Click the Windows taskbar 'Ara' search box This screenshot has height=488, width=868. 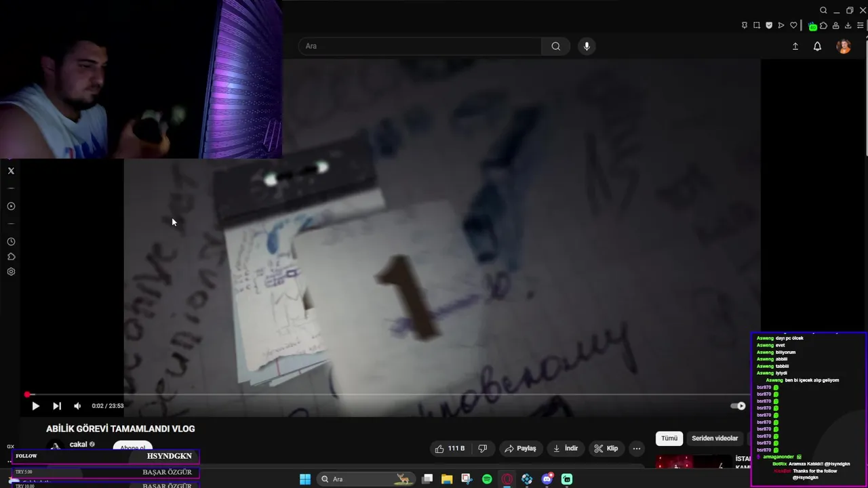(367, 479)
